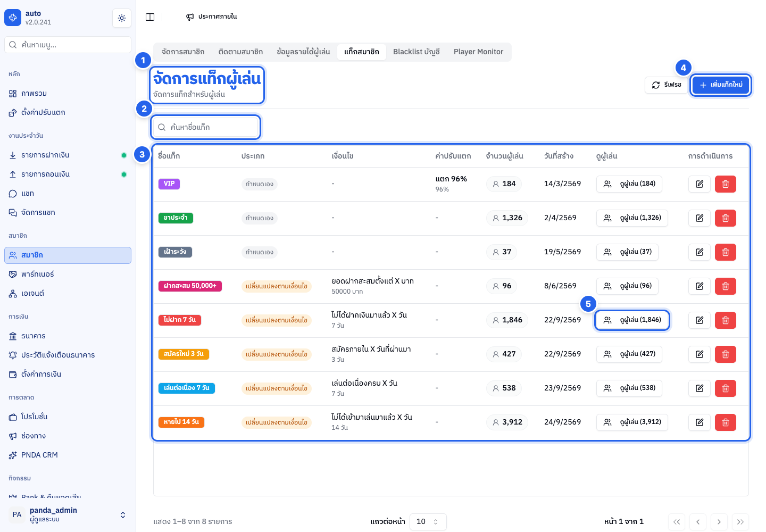Click the ประกาศภายใน megaphone icon
Viewport: 766px width, 532px height.
click(190, 17)
